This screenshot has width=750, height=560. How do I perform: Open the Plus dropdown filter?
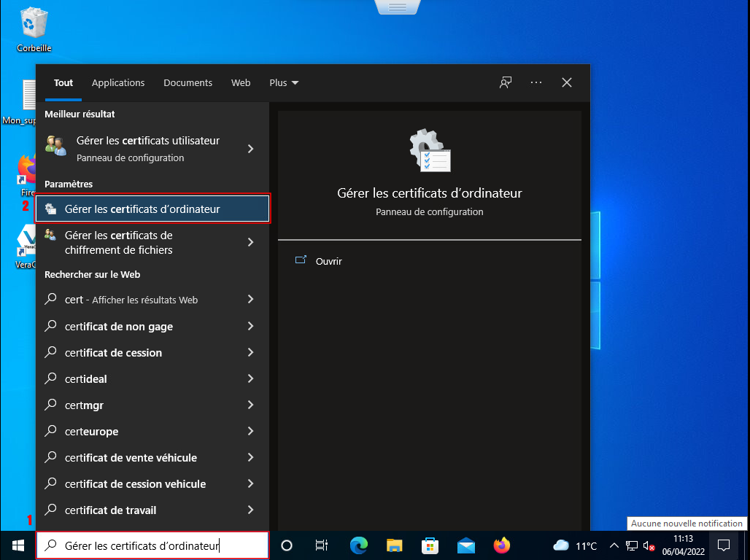(284, 82)
